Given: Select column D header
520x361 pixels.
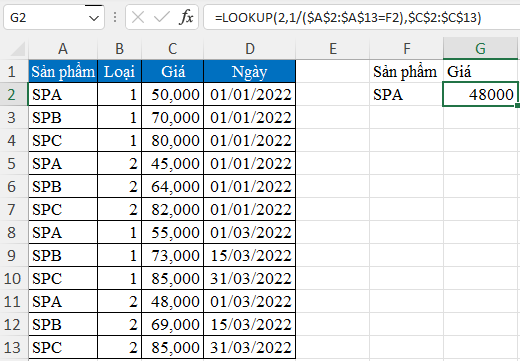Looking at the screenshot, I should (250, 49).
